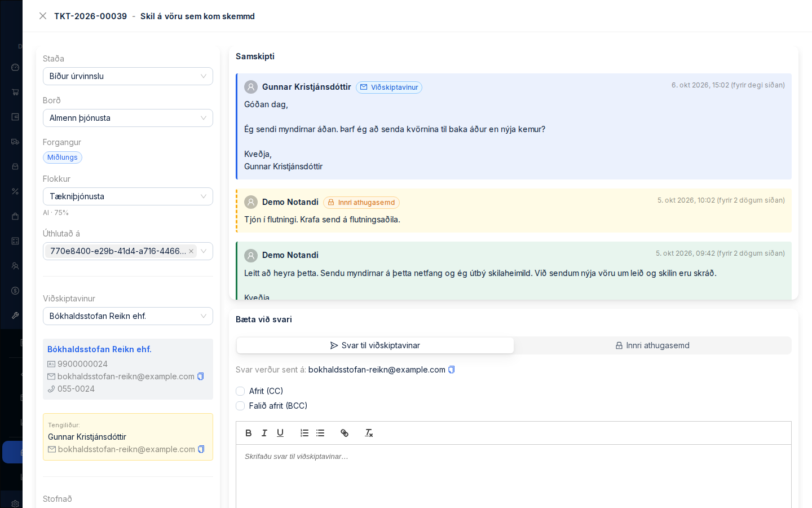Click the text 'Tjón í flutningi. Krafa send á flutningsaðila.'
Image resolution: width=812 pixels, height=508 pixels.
tap(322, 220)
